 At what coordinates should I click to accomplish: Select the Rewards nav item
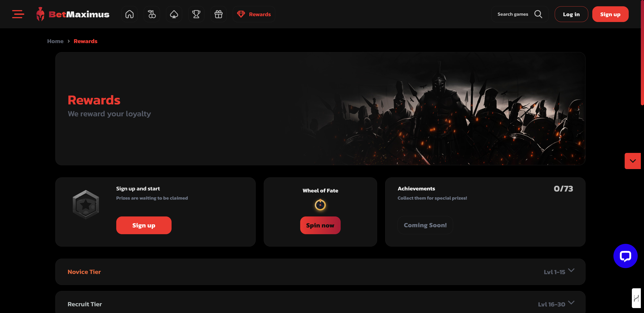point(254,14)
